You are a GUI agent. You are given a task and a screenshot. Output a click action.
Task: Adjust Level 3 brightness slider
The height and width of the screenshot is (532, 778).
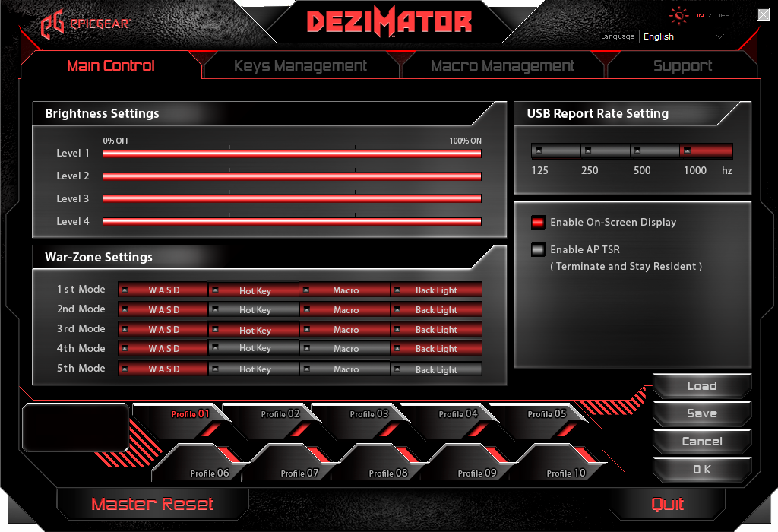(x=292, y=198)
